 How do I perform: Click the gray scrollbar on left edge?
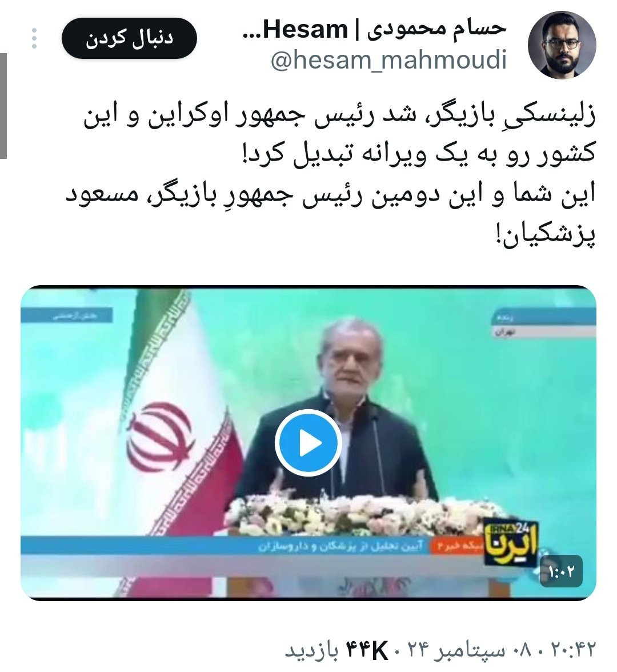tap(3, 106)
